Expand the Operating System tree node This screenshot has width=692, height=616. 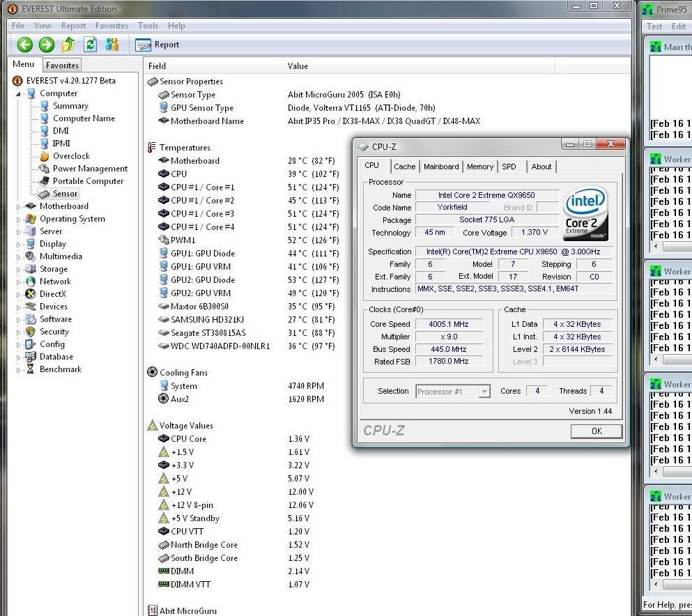[19, 219]
